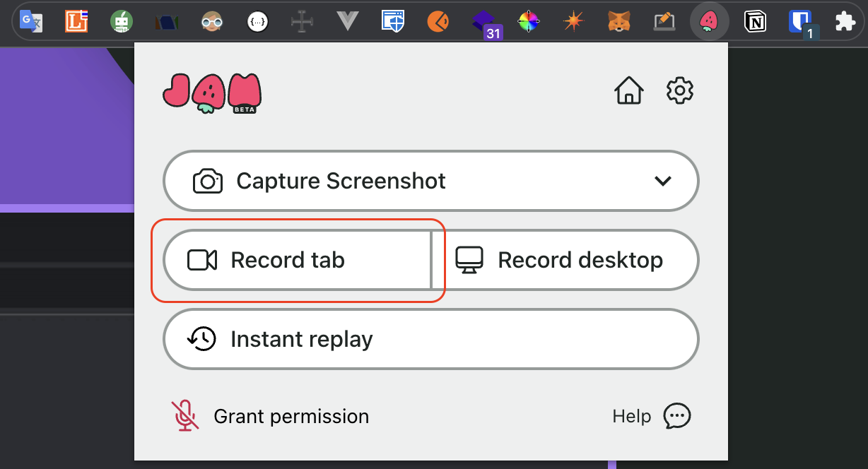Expand the Capture Screenshot dropdown chevron

663,181
